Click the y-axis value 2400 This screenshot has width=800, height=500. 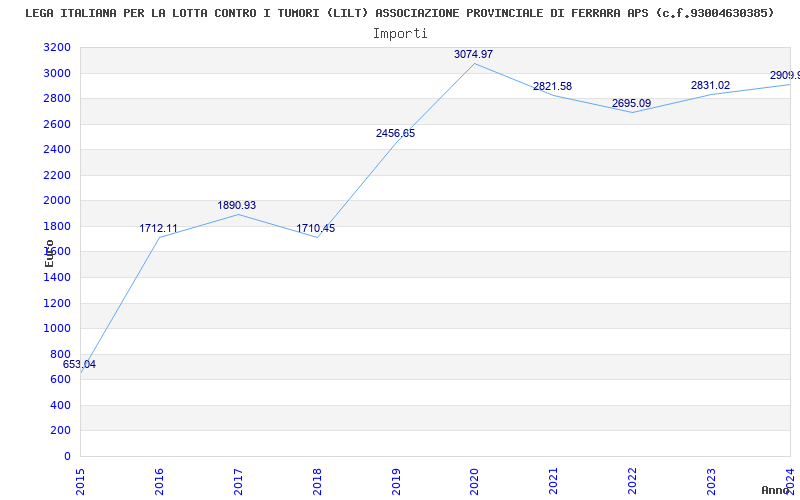click(x=57, y=150)
